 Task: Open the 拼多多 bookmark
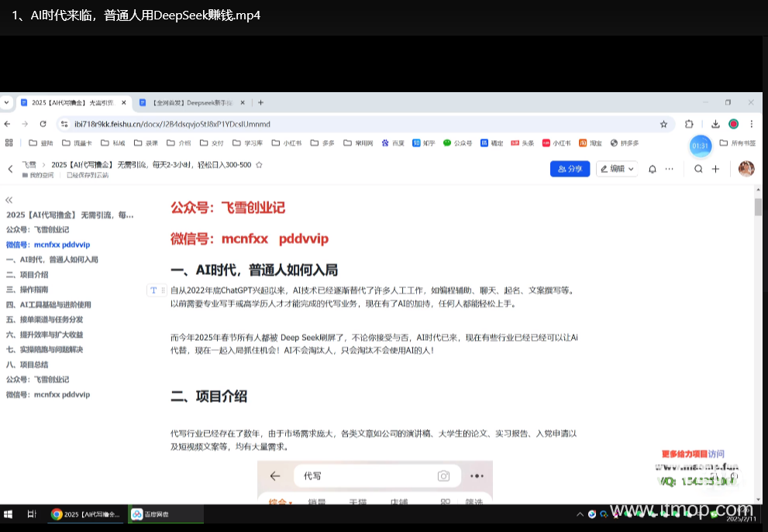(x=625, y=143)
